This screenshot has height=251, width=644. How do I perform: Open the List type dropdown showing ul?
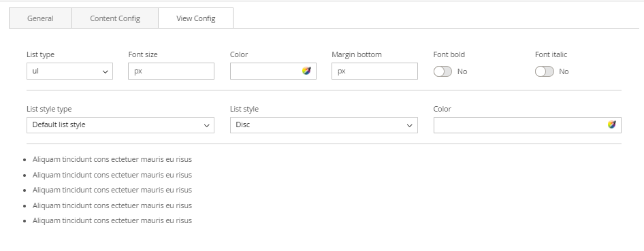(x=70, y=71)
